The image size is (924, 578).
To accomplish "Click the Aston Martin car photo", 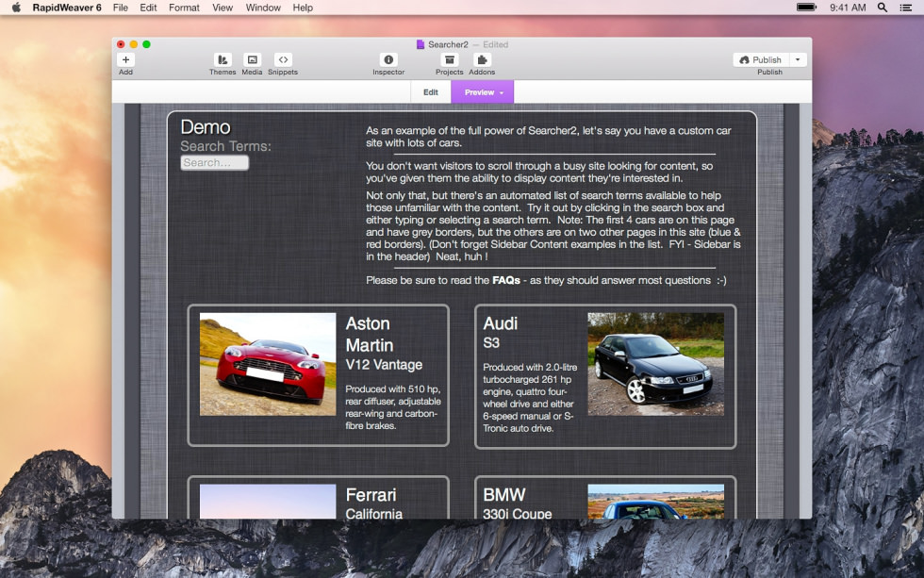I will tap(268, 364).
